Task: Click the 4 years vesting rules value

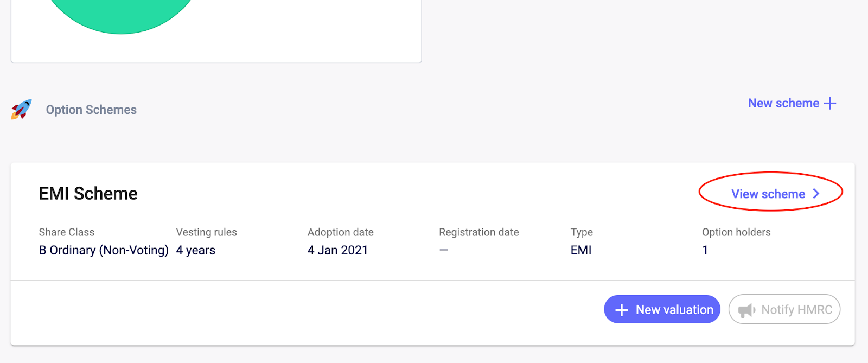Action: coord(196,250)
